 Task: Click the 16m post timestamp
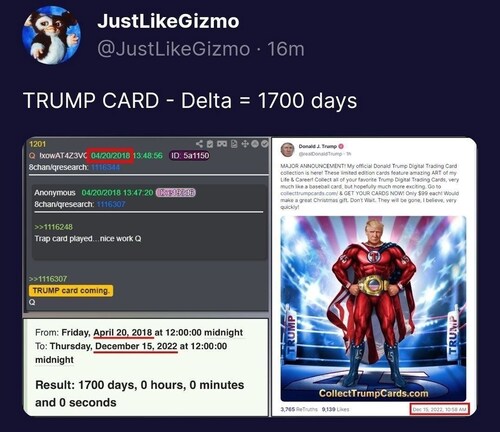pyautogui.click(x=286, y=49)
